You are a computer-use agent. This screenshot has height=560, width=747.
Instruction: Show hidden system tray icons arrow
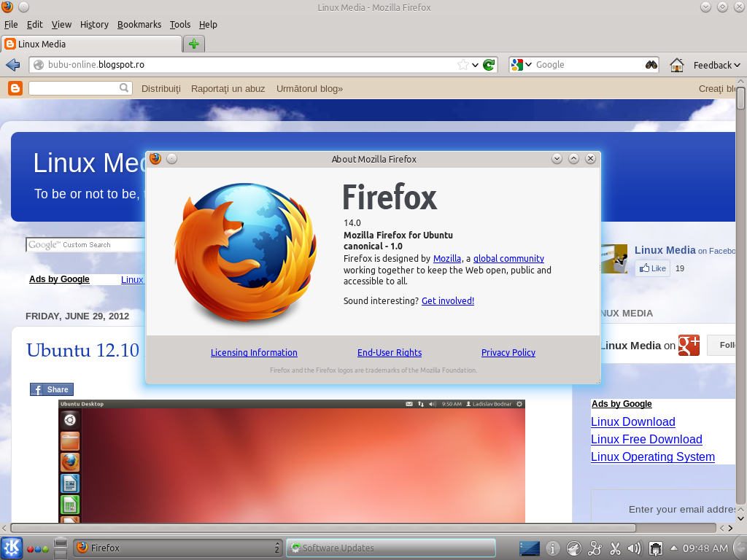[x=673, y=548]
